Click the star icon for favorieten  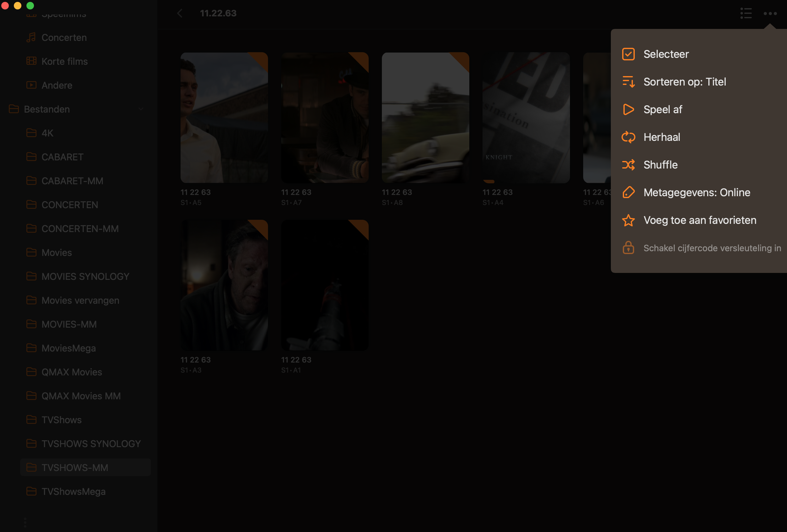click(628, 220)
